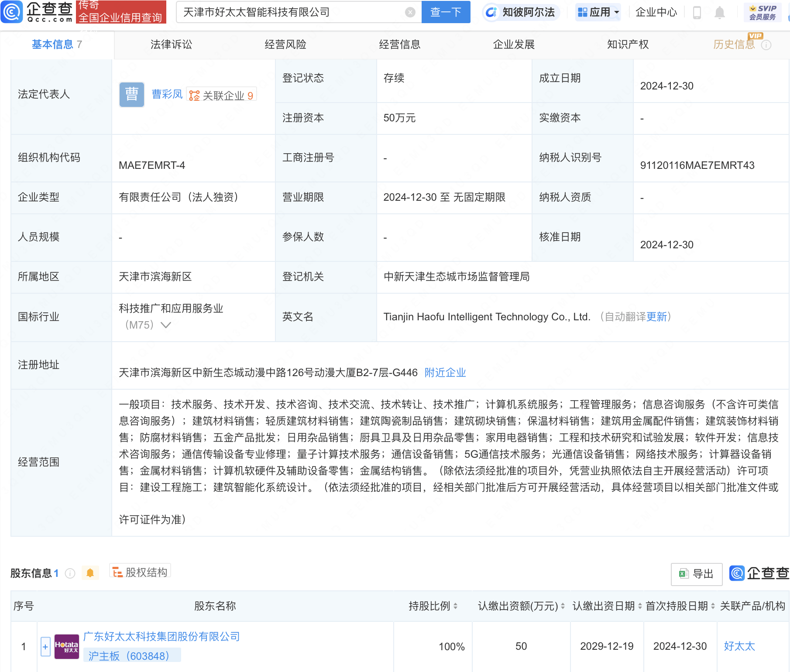Switch to 法律诉讼 tab

tap(171, 45)
